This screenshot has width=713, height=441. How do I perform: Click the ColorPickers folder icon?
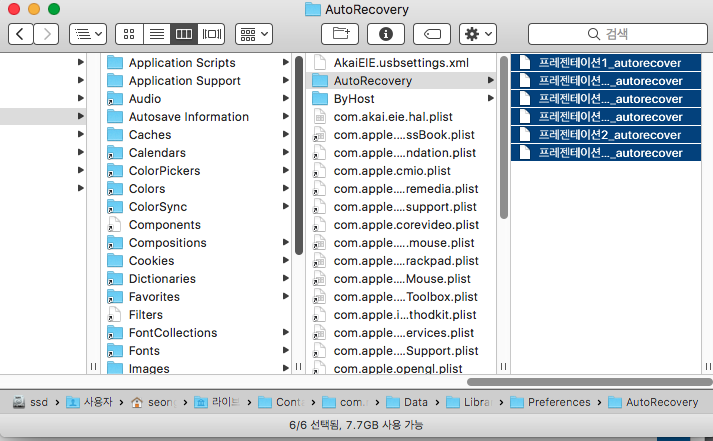[115, 171]
